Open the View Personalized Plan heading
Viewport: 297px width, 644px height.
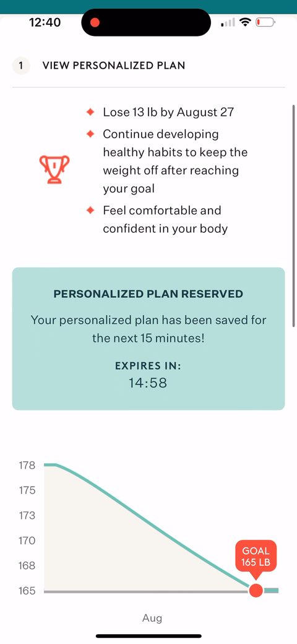pos(114,65)
